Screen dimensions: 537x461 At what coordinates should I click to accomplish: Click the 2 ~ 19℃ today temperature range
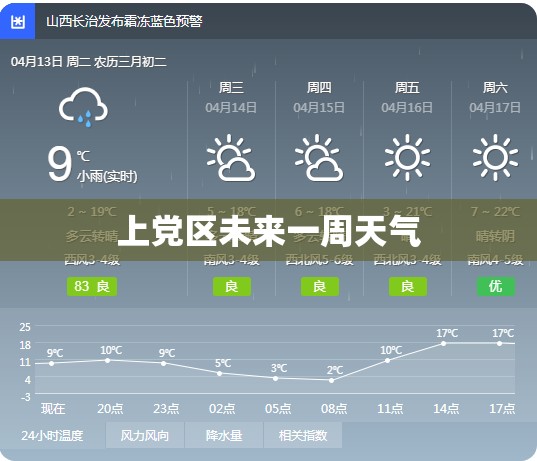pyautogui.click(x=92, y=211)
